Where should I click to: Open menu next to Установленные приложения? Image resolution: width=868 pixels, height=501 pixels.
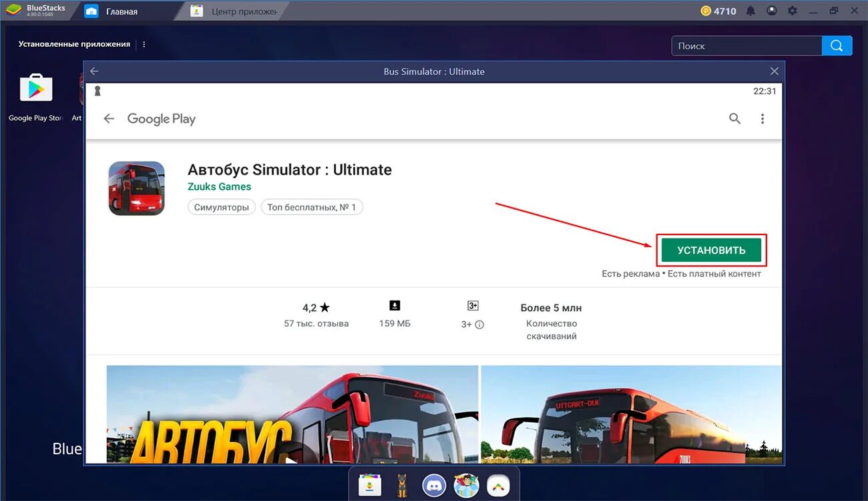[144, 44]
